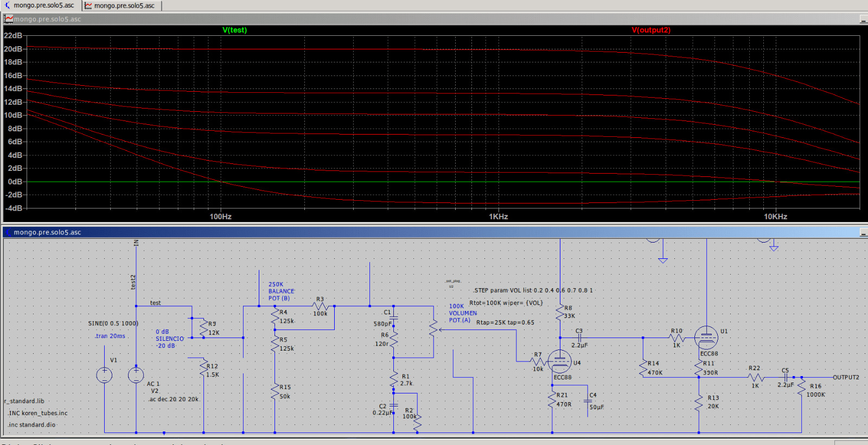The width and height of the screenshot is (868, 445).
Task: Click the 22dB vertical axis label
Action: tap(13, 35)
